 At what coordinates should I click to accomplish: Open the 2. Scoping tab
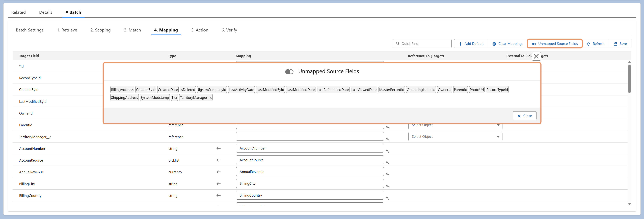click(x=100, y=30)
